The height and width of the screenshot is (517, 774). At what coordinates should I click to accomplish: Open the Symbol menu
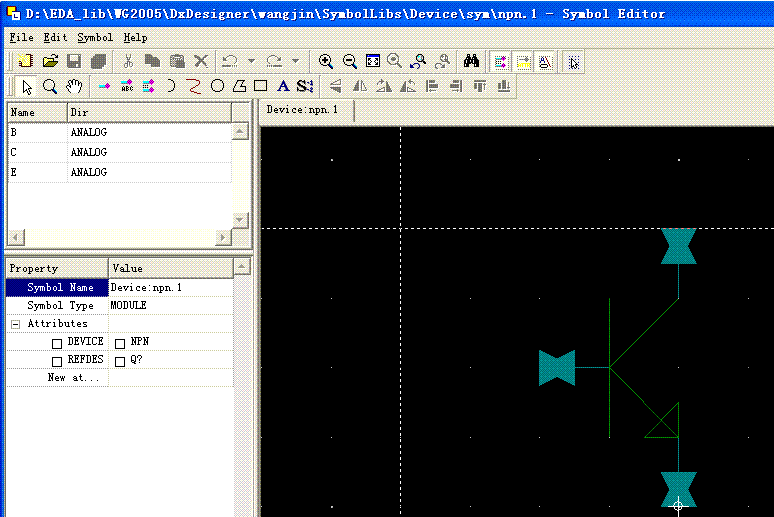pos(95,38)
